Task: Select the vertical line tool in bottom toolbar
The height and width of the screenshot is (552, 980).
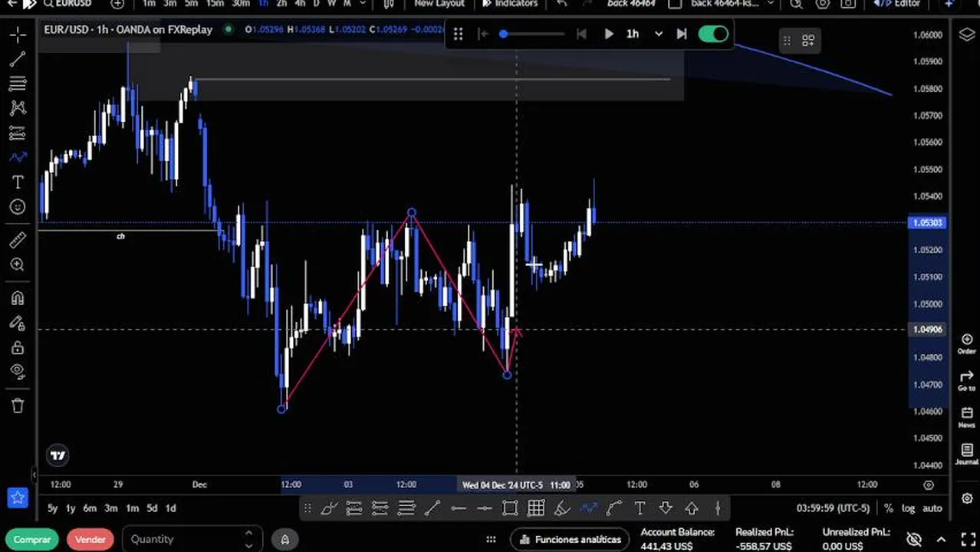Action: click(718, 508)
